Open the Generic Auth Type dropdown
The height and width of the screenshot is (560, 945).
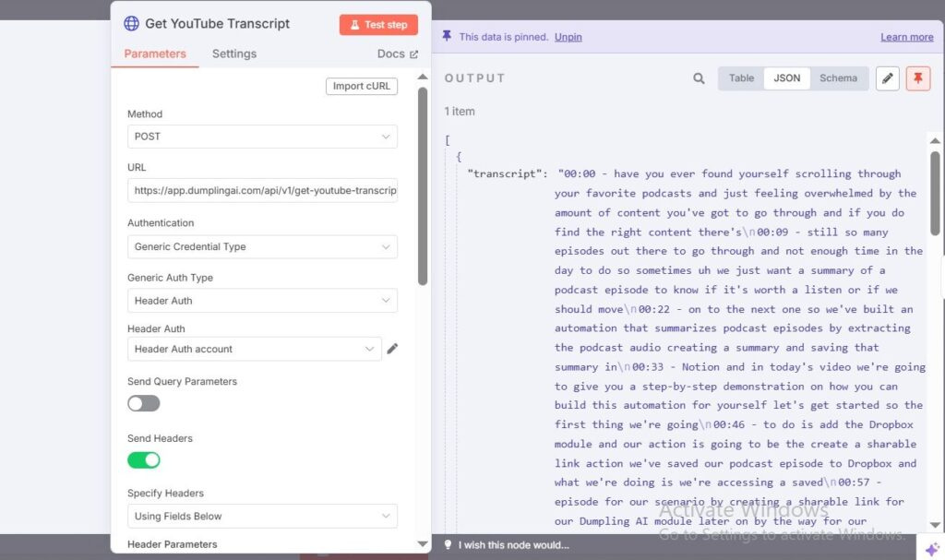tap(262, 301)
